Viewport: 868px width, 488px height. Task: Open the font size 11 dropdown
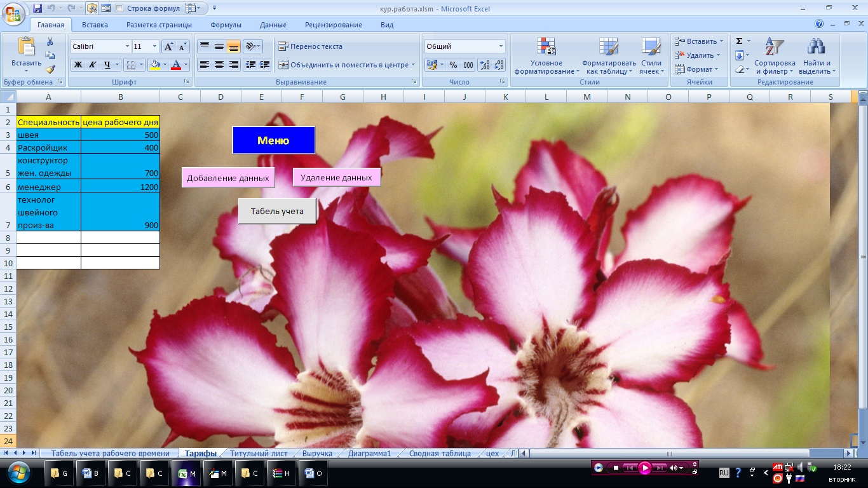click(155, 46)
